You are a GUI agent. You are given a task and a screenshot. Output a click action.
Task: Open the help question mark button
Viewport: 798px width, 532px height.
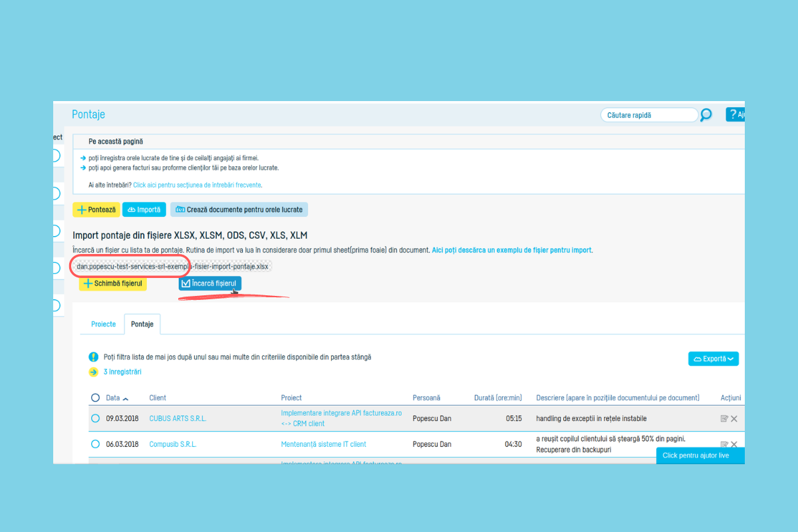coord(734,114)
